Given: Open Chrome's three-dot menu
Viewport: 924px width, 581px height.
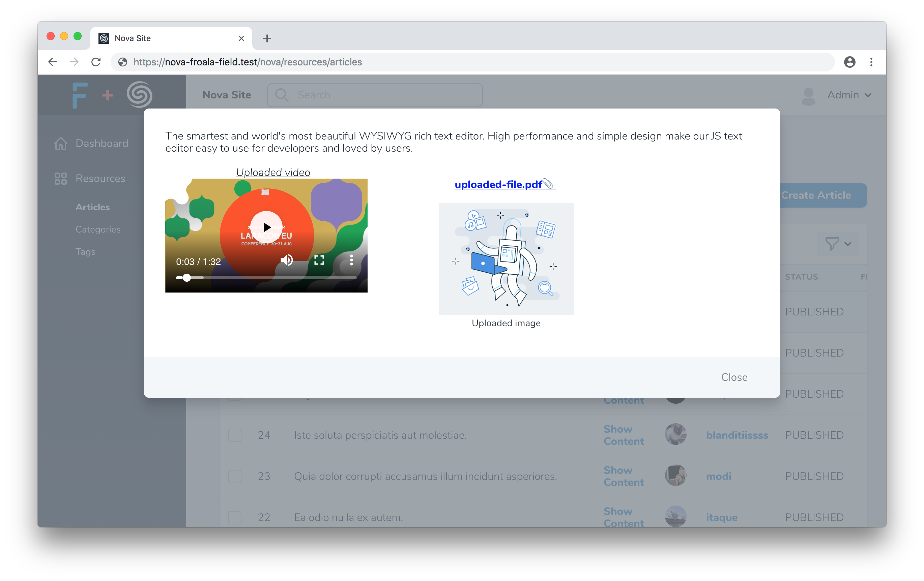Looking at the screenshot, I should click(871, 62).
